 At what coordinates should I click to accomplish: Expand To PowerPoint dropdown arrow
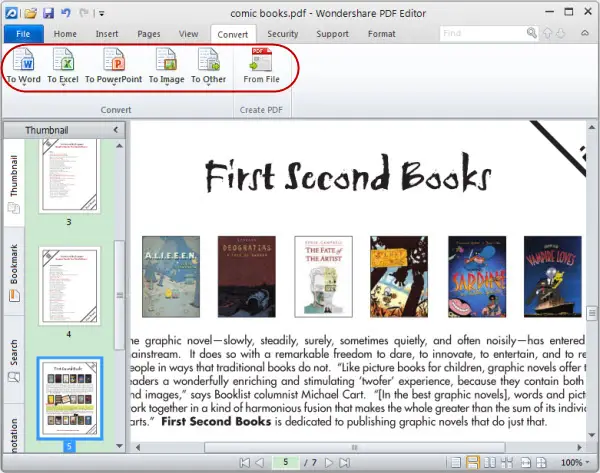pyautogui.click(x=114, y=85)
